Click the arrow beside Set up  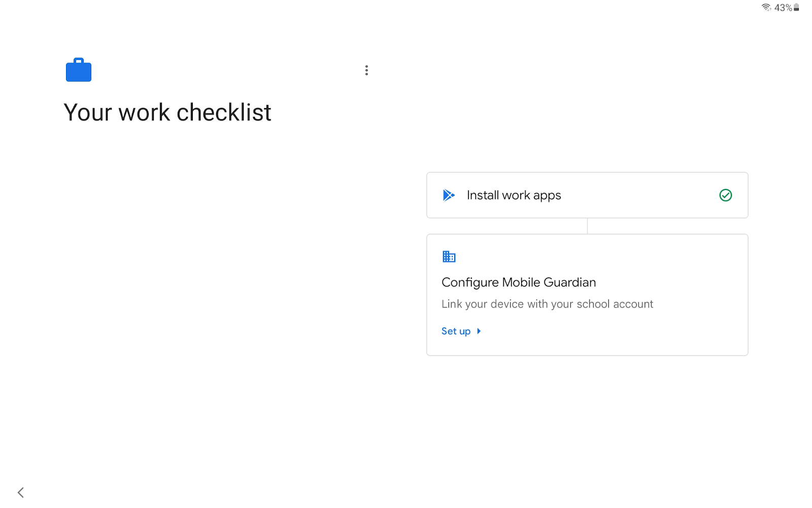[479, 331]
